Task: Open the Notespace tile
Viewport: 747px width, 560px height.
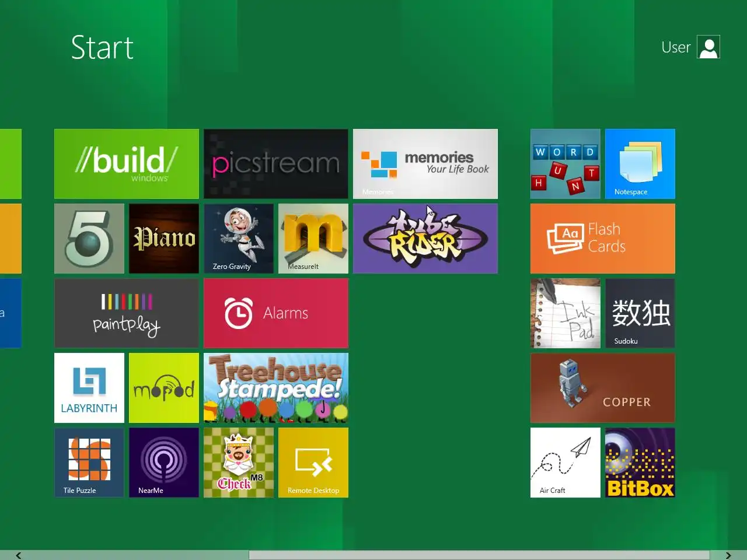Action: click(x=640, y=164)
